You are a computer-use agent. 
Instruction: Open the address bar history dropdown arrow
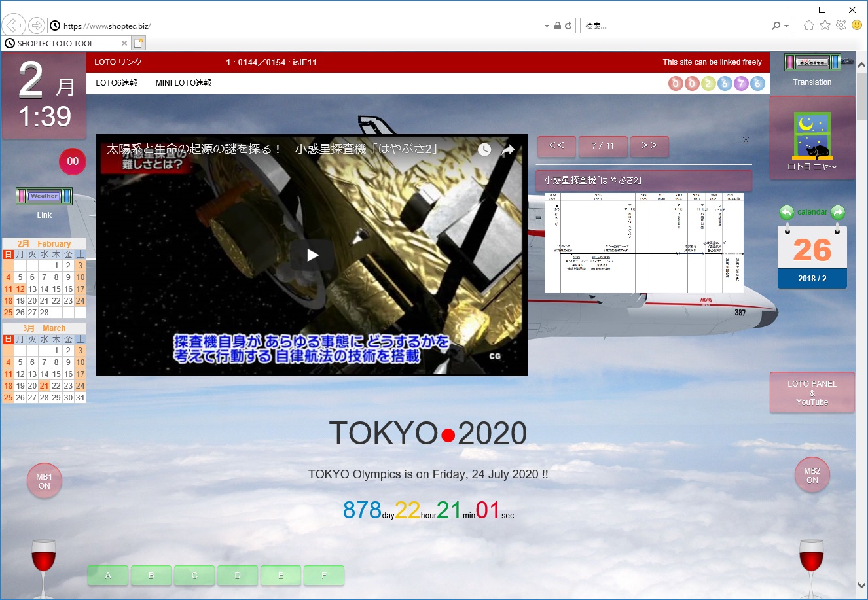tap(547, 26)
